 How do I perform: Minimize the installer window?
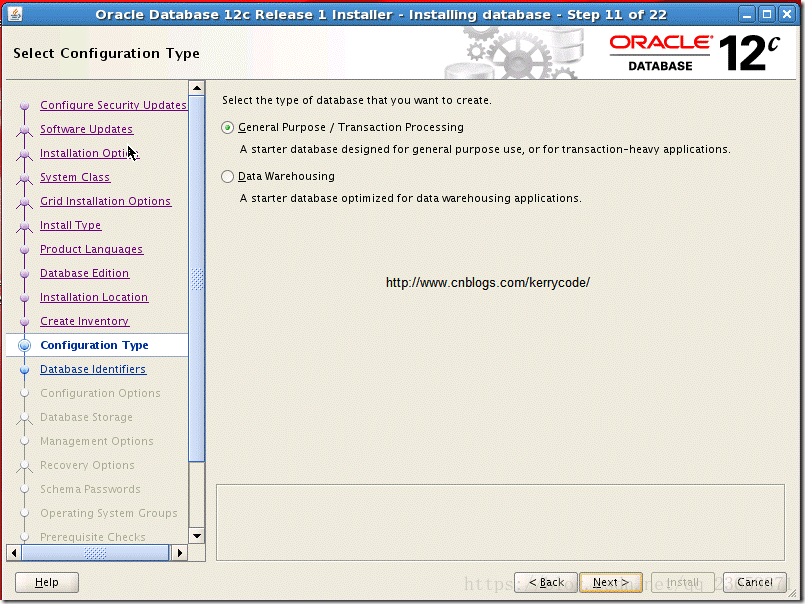(747, 14)
